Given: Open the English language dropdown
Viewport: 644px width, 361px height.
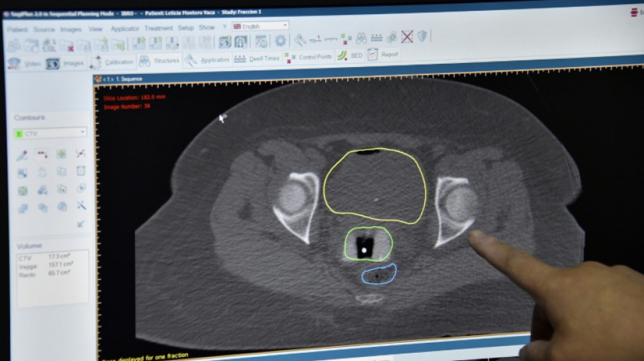Looking at the screenshot, I should (260, 26).
